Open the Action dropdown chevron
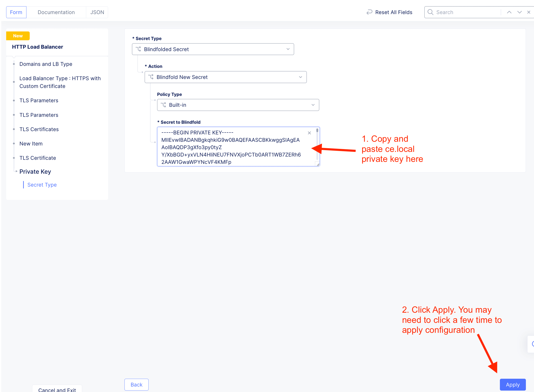The width and height of the screenshot is (534, 392). [300, 77]
